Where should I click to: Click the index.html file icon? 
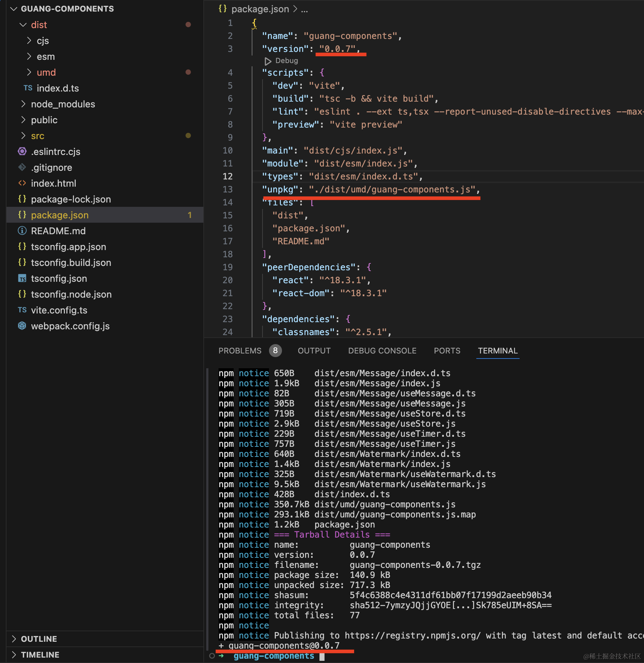click(22, 183)
